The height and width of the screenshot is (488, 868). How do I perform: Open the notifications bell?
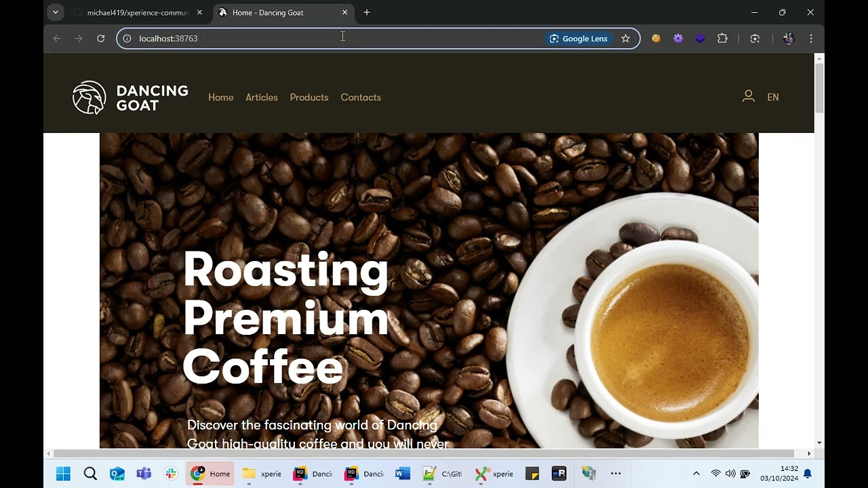(x=808, y=474)
